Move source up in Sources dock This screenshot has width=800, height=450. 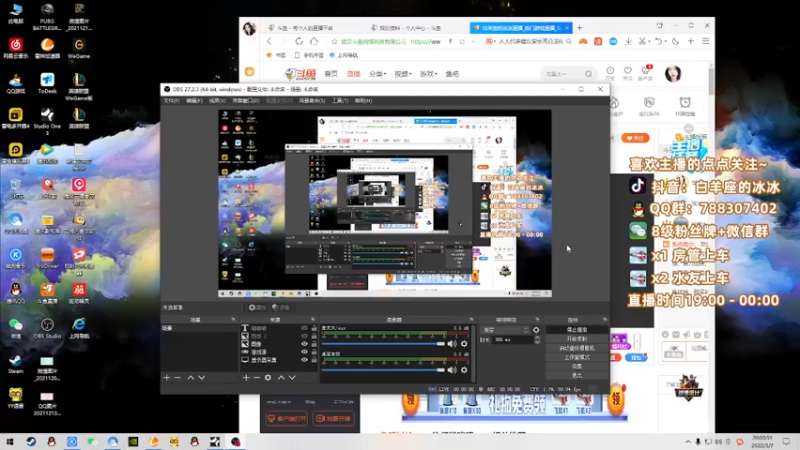click(x=281, y=378)
